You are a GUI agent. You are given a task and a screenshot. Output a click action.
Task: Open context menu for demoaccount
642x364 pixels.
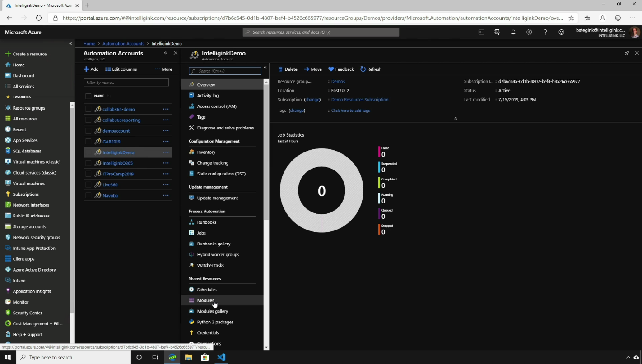(x=166, y=131)
